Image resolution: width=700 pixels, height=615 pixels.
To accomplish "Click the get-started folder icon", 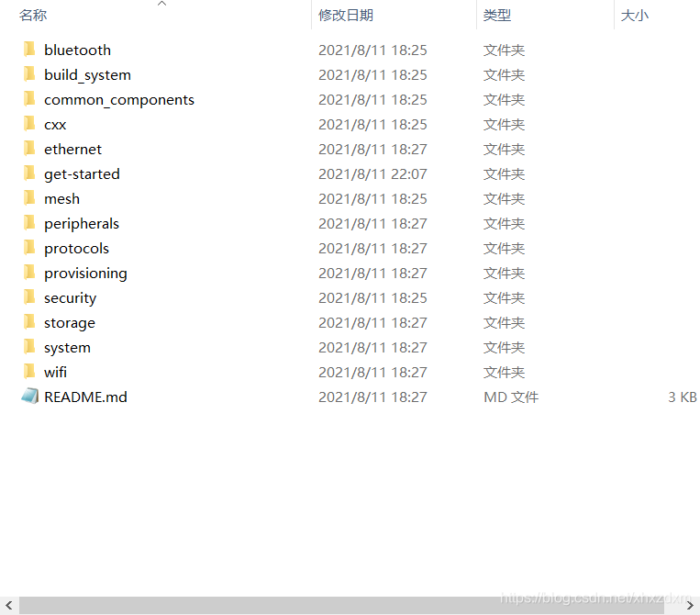I will (29, 173).
